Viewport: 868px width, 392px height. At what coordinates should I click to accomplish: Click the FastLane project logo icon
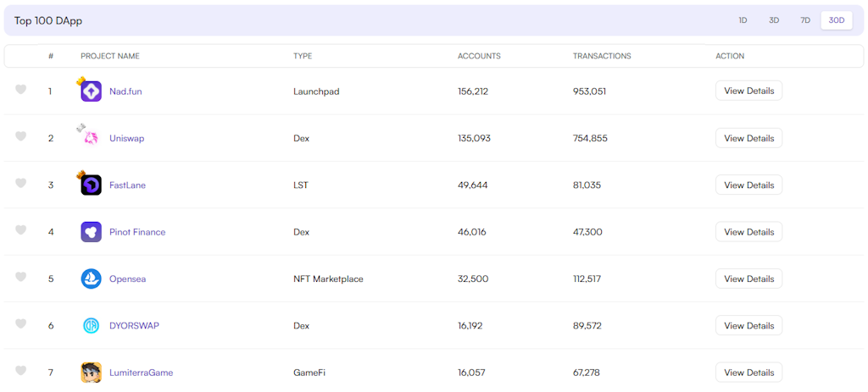(x=91, y=185)
